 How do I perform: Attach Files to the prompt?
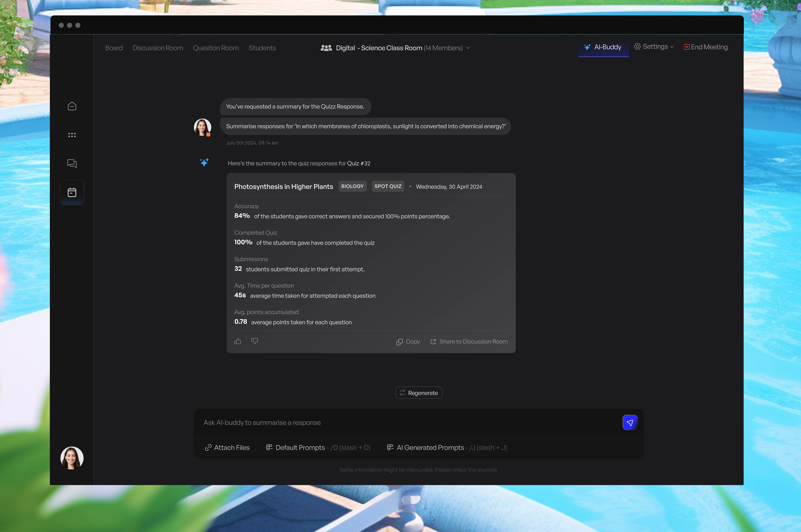click(227, 448)
